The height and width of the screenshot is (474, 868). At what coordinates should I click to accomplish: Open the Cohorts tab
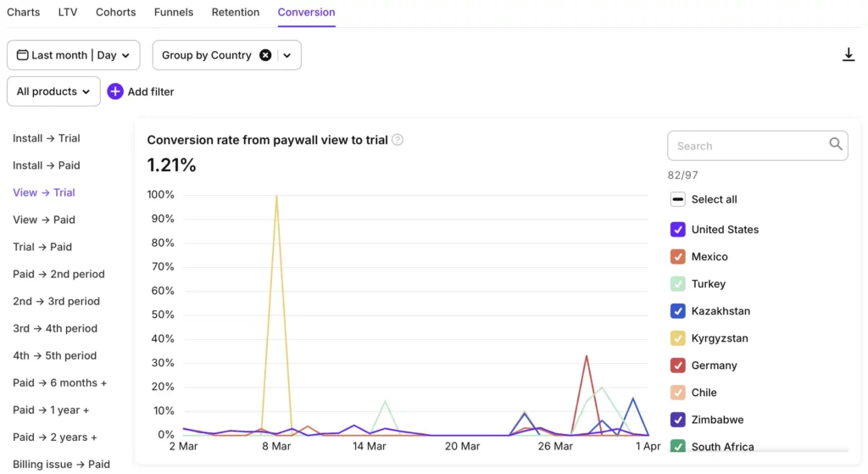(115, 12)
